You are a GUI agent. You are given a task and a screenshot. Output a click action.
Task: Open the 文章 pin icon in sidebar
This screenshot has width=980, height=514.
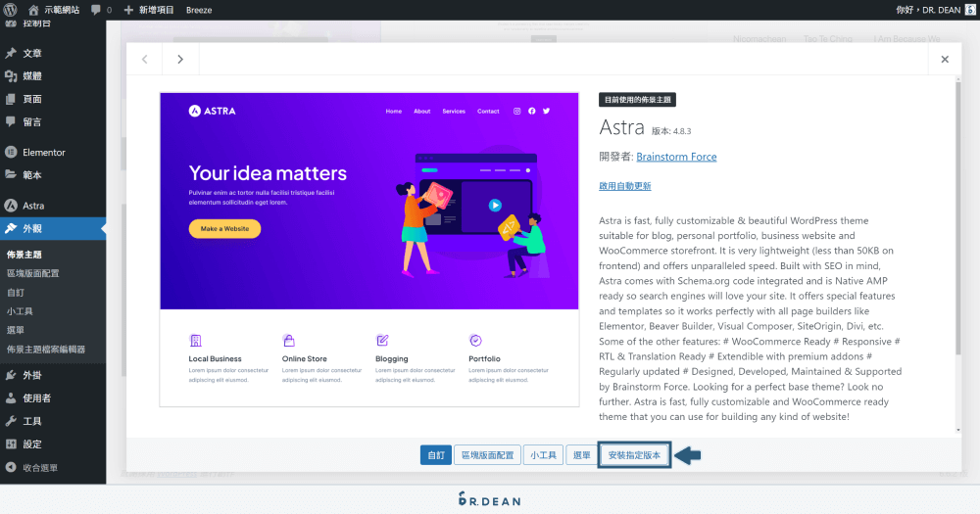pos(11,53)
